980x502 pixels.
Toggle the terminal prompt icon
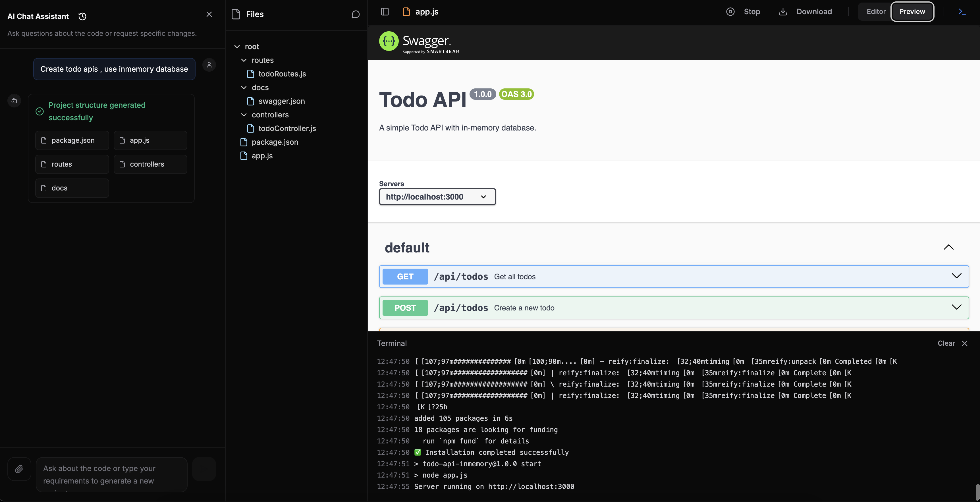point(962,12)
